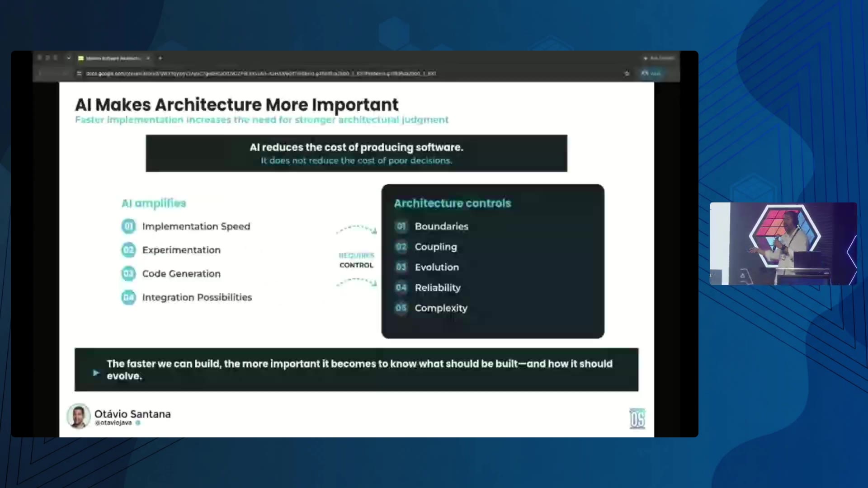Click the 01 badge beside Implementation Speed
Image resolution: width=868 pixels, height=488 pixels.
128,226
